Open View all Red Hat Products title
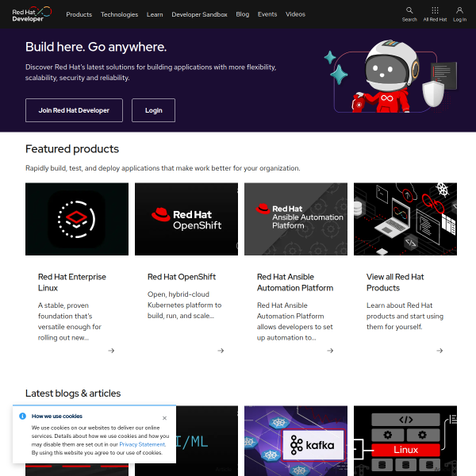The image size is (476, 476). [395, 282]
